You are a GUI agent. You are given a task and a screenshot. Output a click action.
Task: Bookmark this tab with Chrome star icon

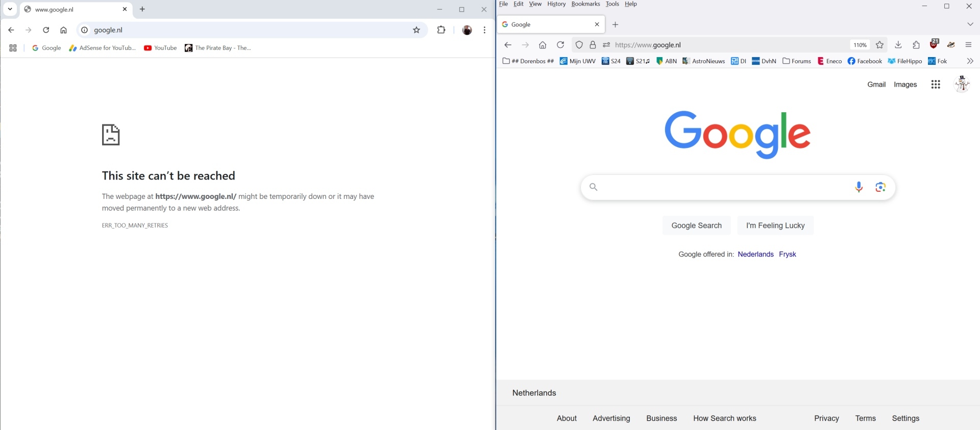point(416,30)
